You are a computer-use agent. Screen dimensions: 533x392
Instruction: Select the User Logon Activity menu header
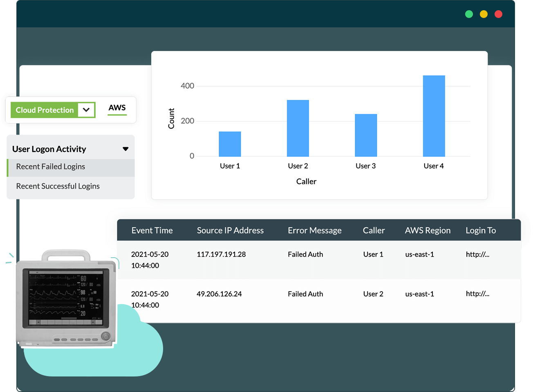(x=49, y=149)
